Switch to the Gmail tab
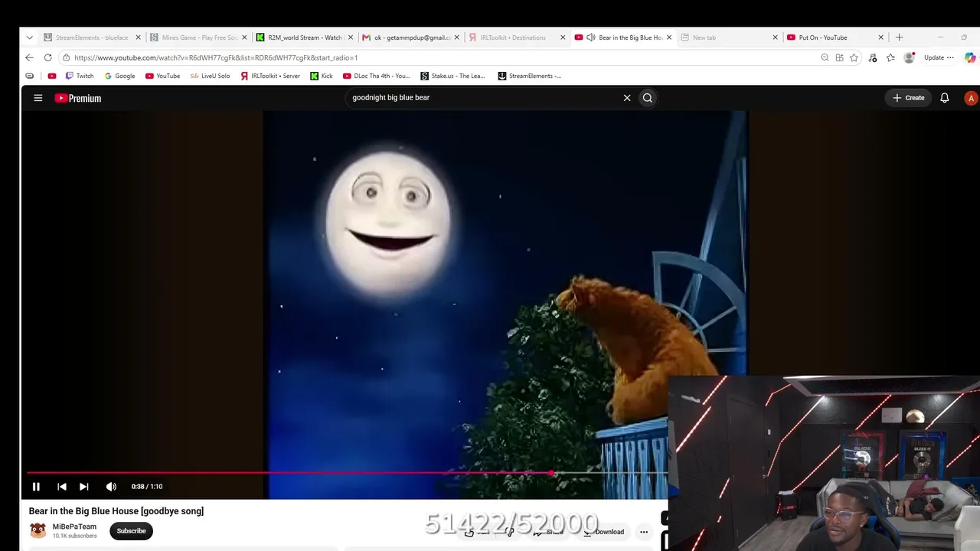The width and height of the screenshot is (980, 551). point(411,37)
